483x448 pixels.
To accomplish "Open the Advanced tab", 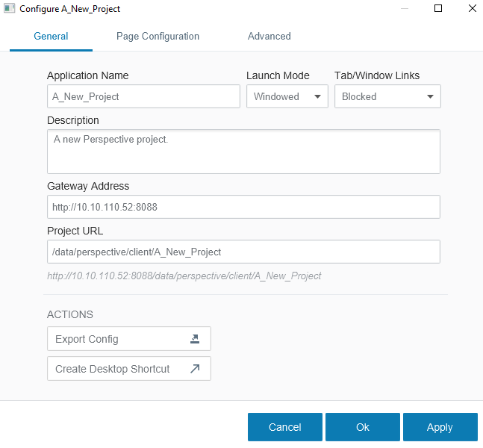I will (x=269, y=37).
